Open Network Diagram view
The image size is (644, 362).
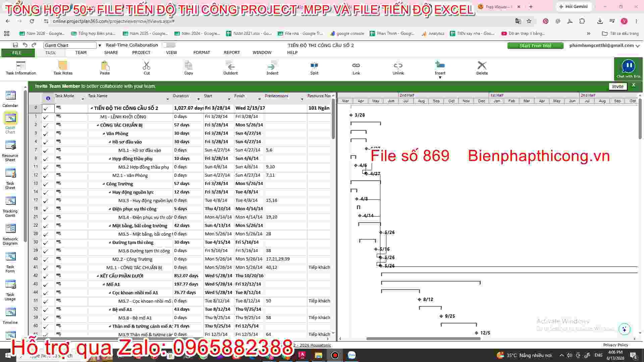[x=10, y=229]
